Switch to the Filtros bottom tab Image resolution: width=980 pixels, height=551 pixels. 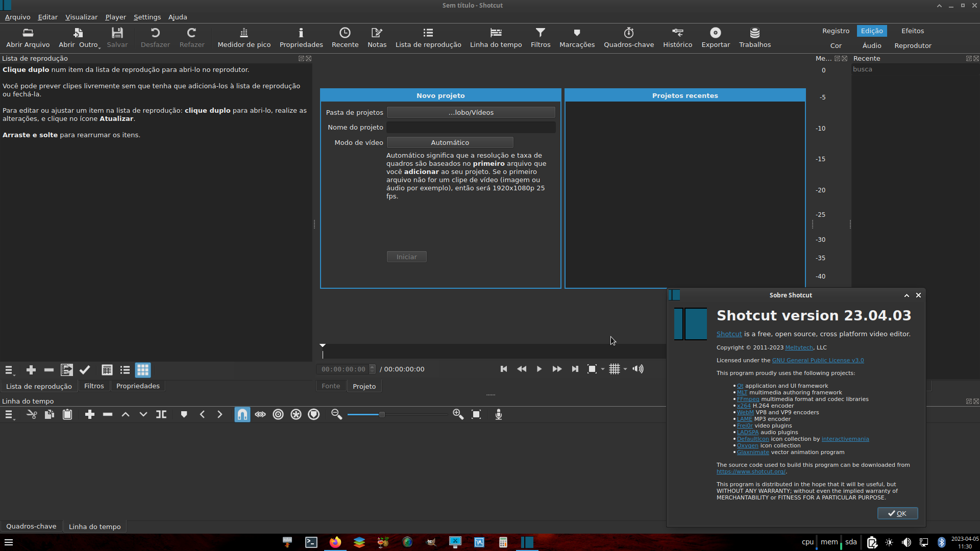(x=94, y=386)
